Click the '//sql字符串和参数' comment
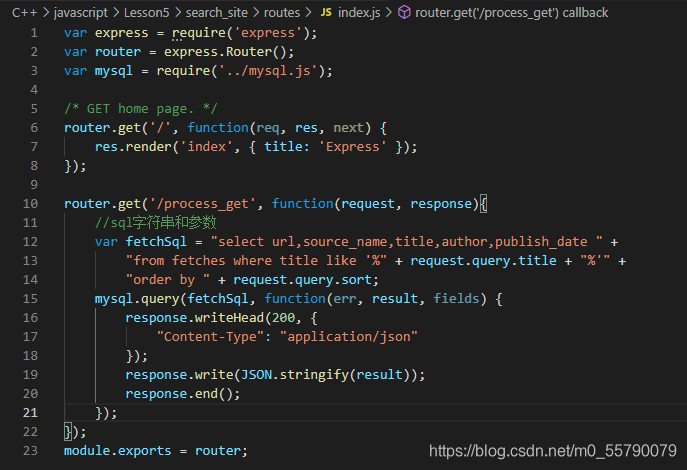Screen dimensions: 687x470 156,223
